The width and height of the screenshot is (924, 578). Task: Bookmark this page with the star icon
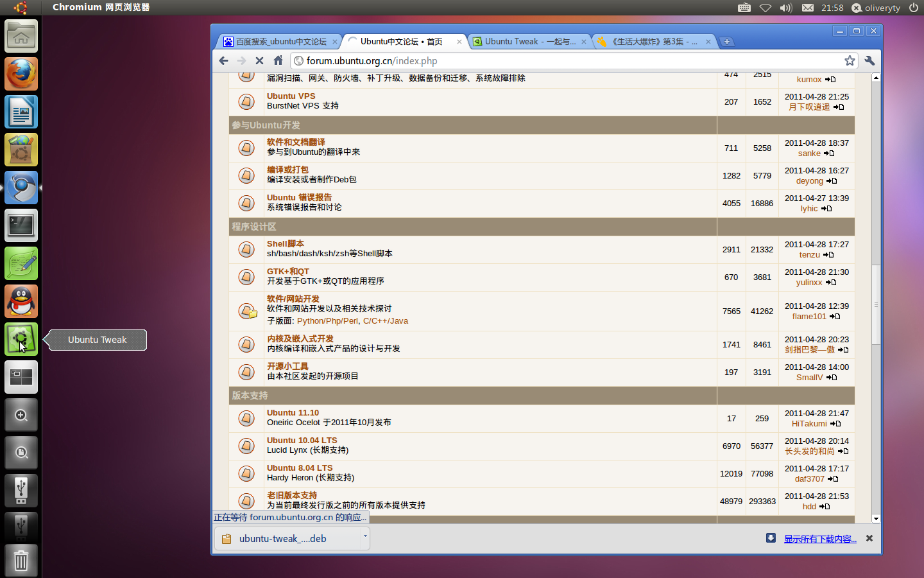point(850,60)
